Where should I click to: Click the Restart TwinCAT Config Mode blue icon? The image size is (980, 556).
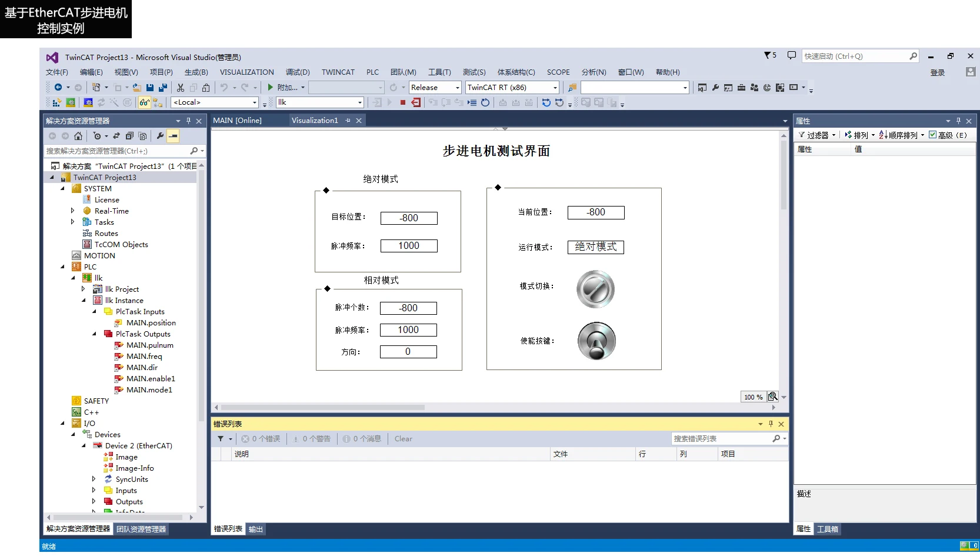coord(88,102)
